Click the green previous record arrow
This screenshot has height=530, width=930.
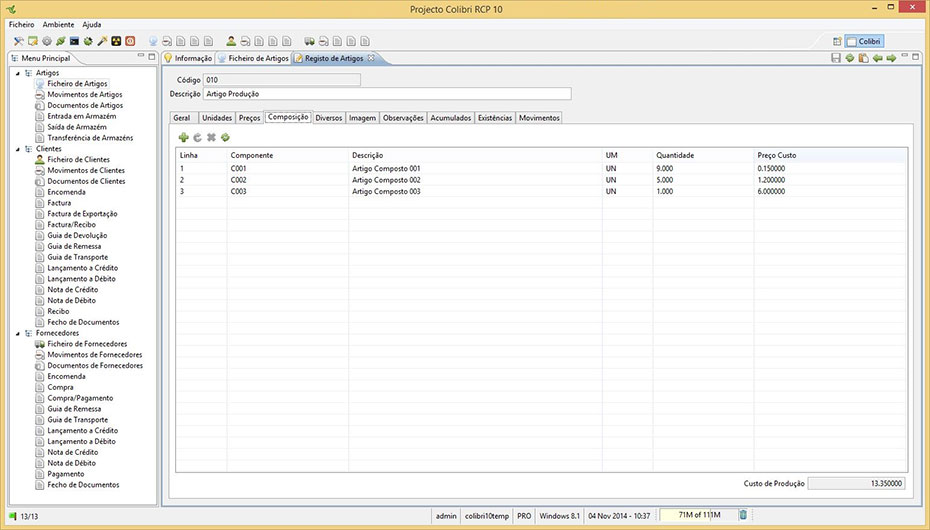[877, 59]
